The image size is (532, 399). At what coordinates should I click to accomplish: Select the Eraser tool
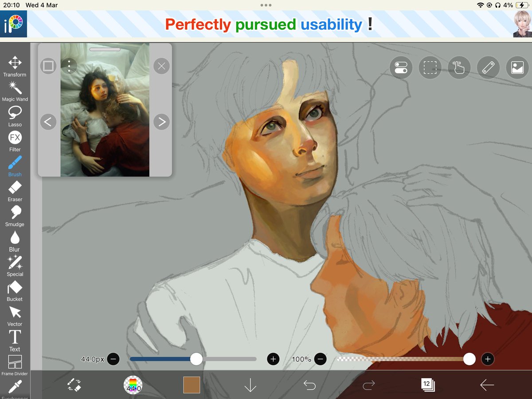(15, 191)
